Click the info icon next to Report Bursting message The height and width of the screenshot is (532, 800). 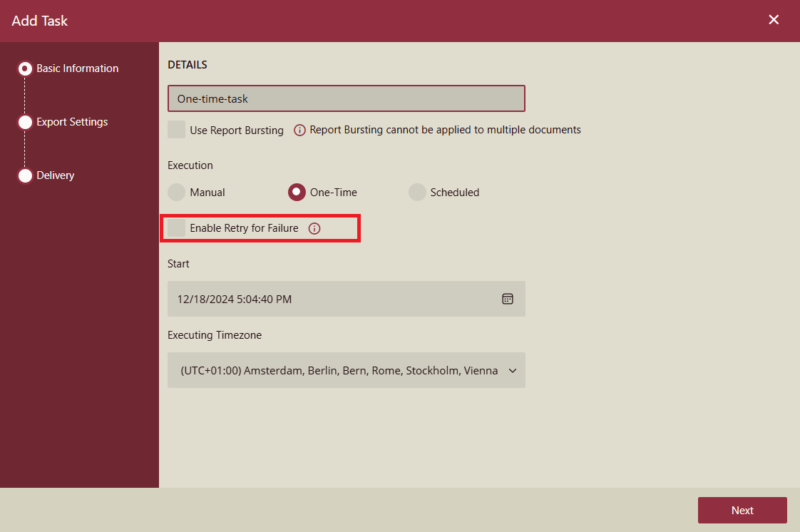tap(299, 130)
